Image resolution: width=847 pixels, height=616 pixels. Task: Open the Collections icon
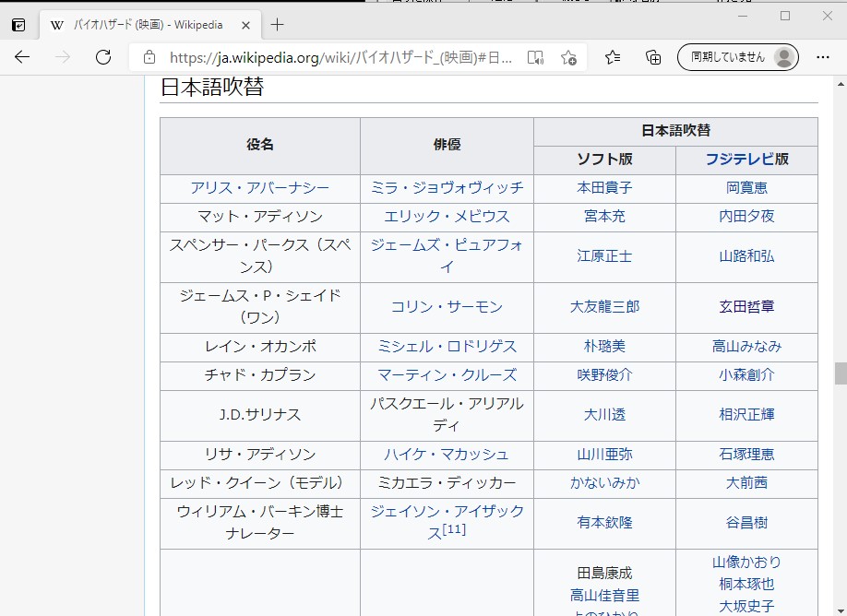653,56
